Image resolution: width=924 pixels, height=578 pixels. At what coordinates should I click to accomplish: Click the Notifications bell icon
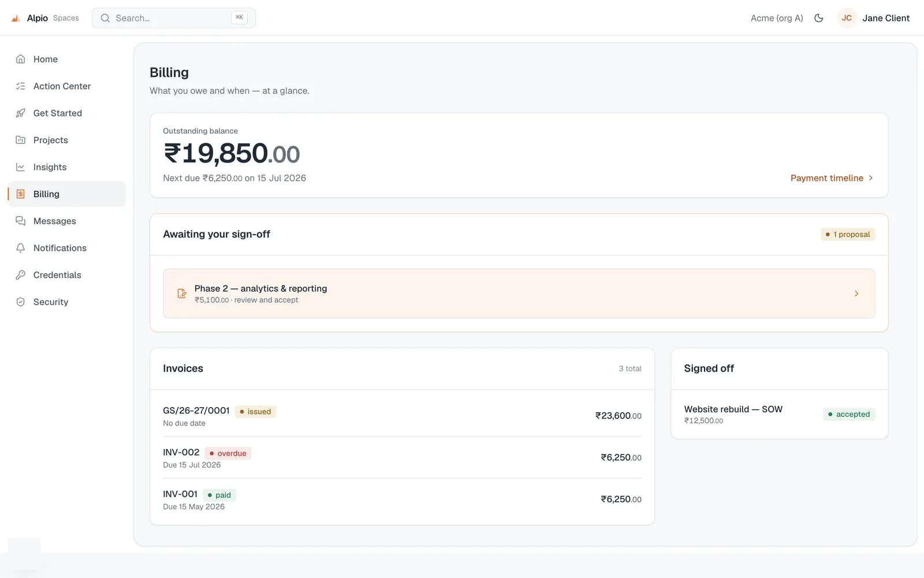point(21,248)
